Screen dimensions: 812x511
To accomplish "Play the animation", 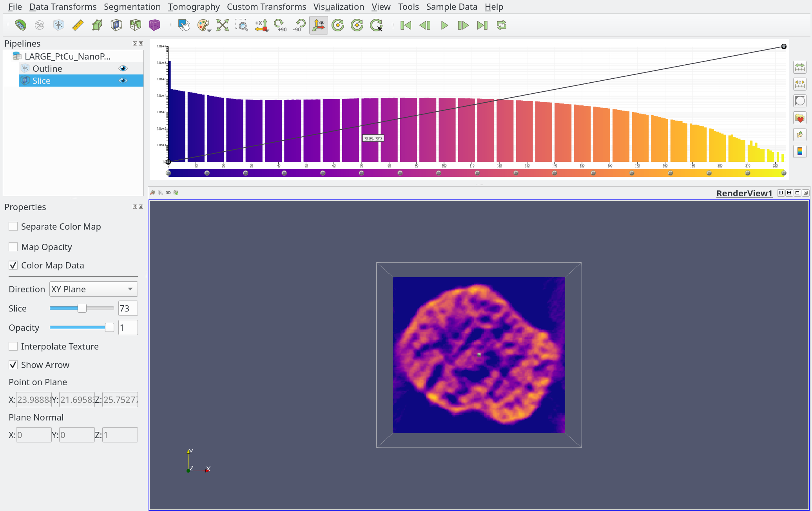I will 444,25.
